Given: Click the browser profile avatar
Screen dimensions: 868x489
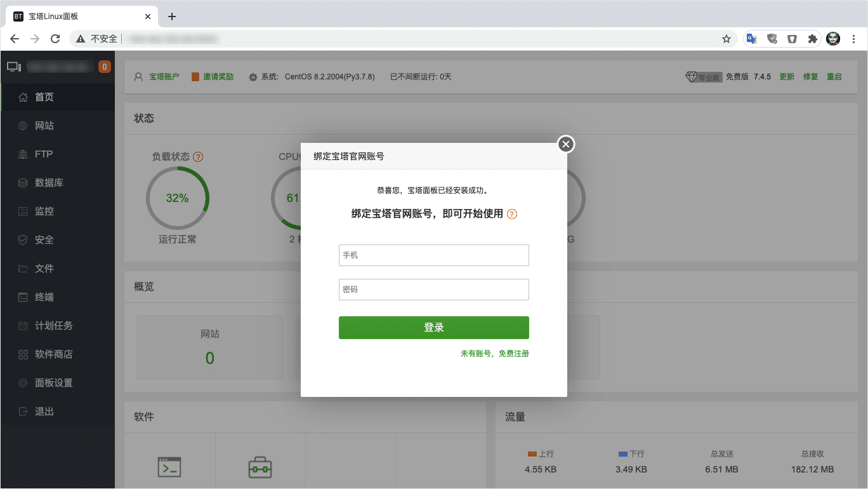Looking at the screenshot, I should (x=833, y=39).
